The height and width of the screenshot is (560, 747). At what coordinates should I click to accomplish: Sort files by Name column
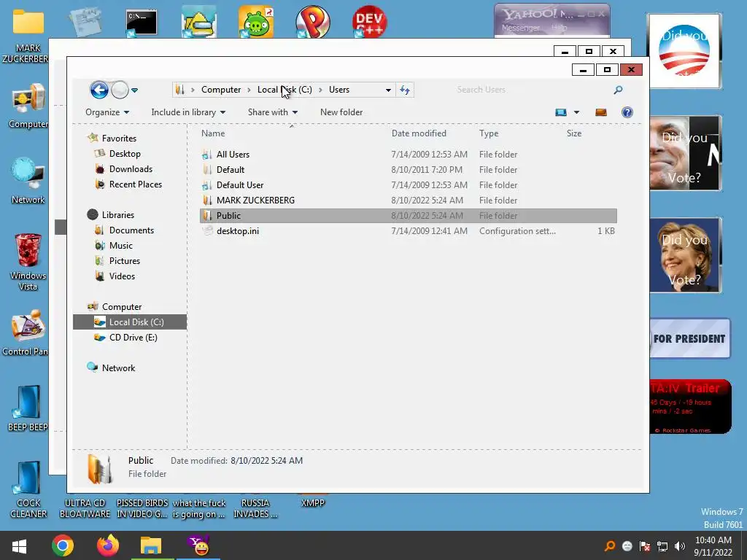[213, 133]
